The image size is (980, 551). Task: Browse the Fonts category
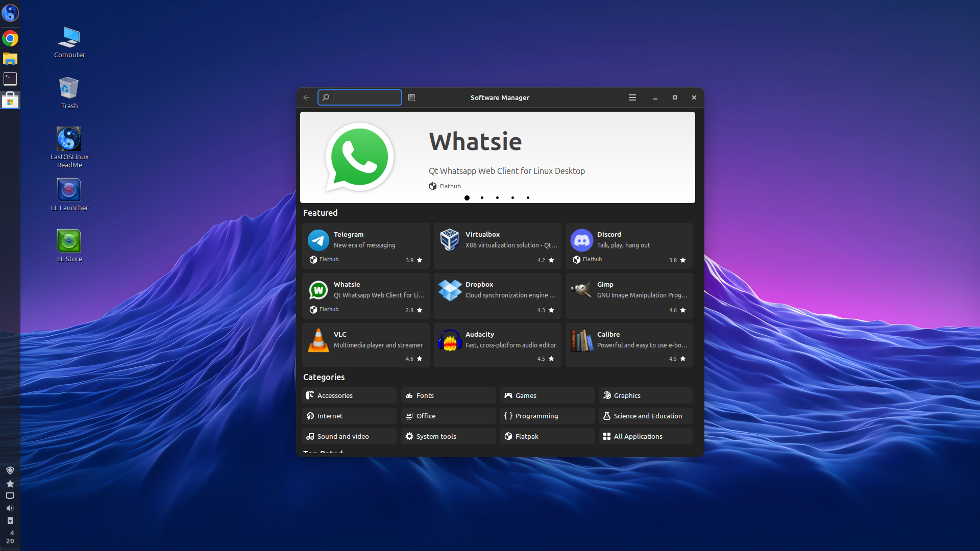coord(448,395)
